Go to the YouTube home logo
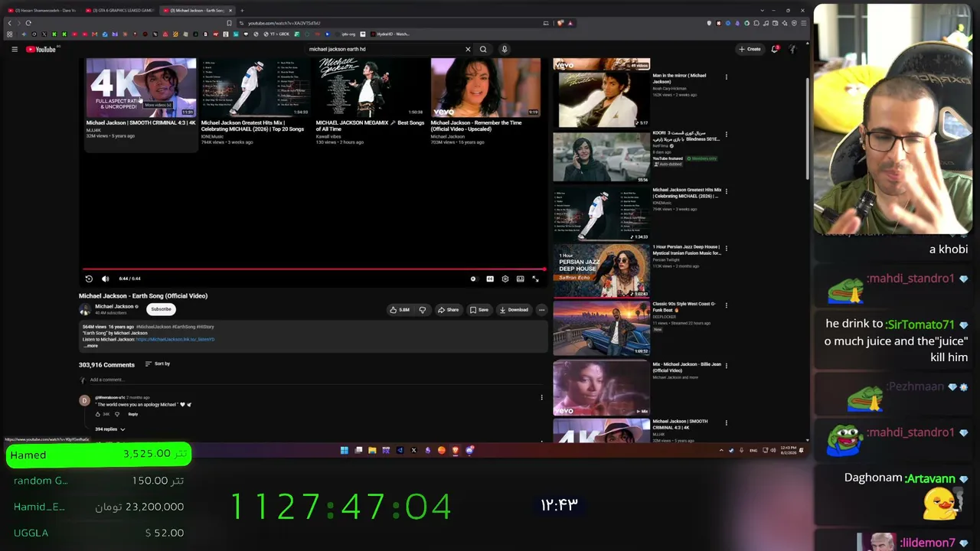This screenshot has height=551, width=980. tap(41, 49)
